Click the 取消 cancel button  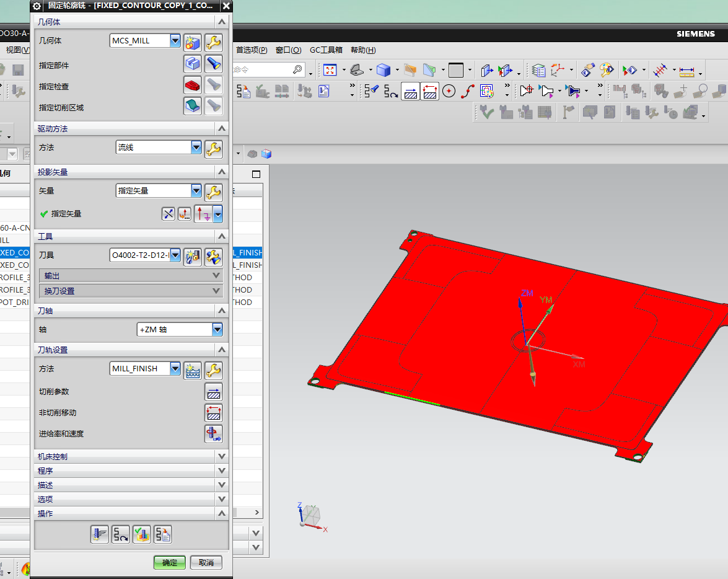[206, 562]
